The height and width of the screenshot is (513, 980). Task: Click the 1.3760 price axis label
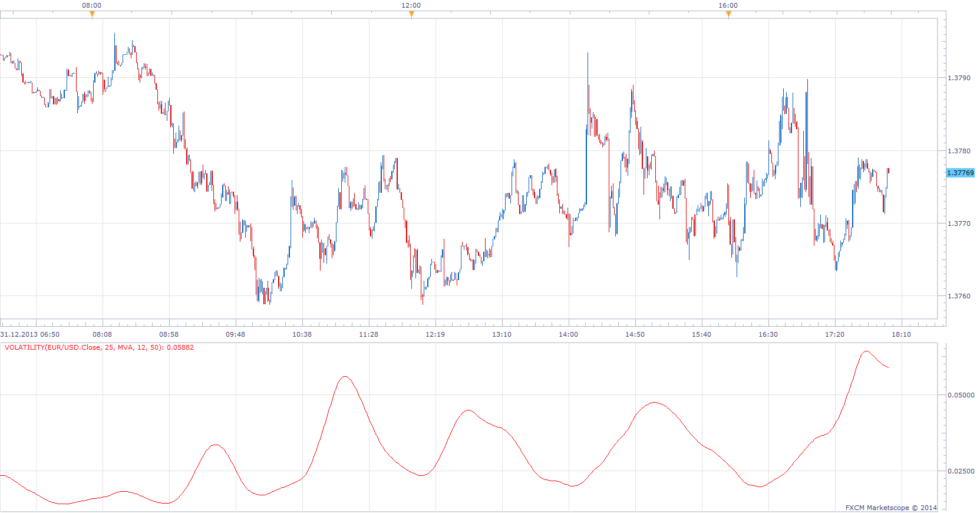coord(959,296)
